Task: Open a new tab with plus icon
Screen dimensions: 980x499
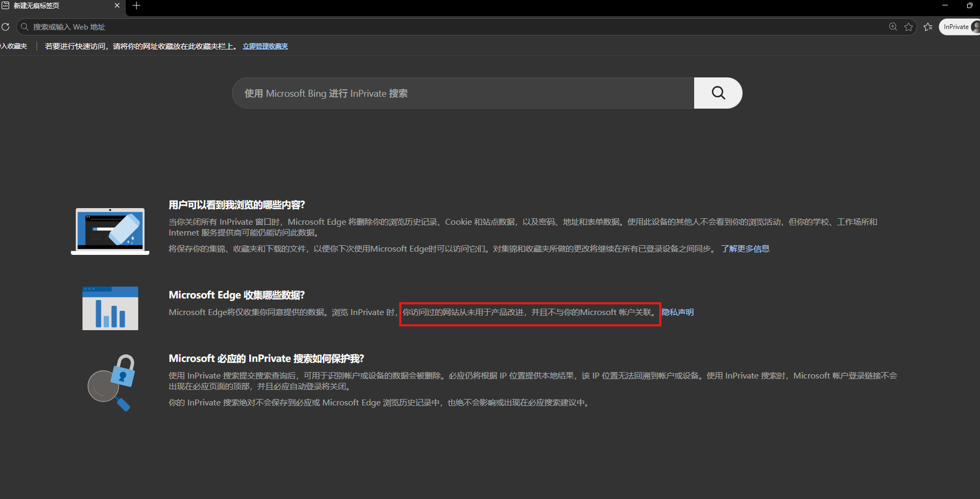Action: [x=136, y=5]
